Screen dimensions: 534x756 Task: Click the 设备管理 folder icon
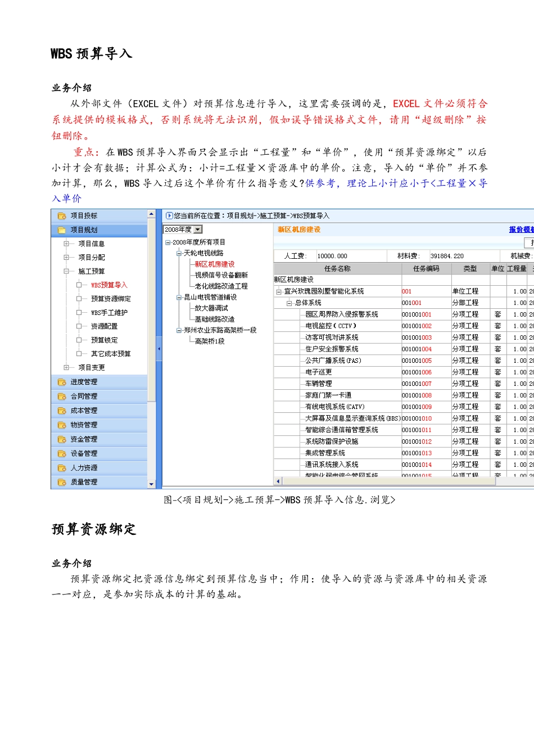click(x=62, y=454)
